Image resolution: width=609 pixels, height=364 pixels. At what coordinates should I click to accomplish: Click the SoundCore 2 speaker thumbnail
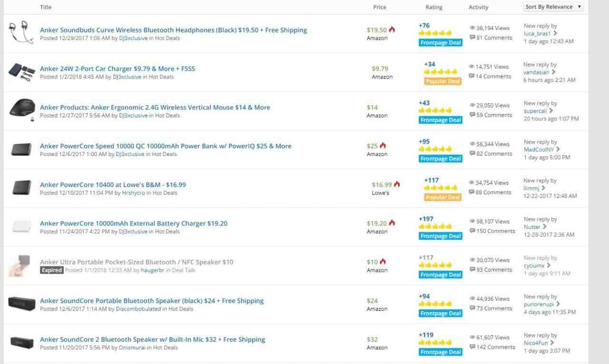click(x=21, y=342)
